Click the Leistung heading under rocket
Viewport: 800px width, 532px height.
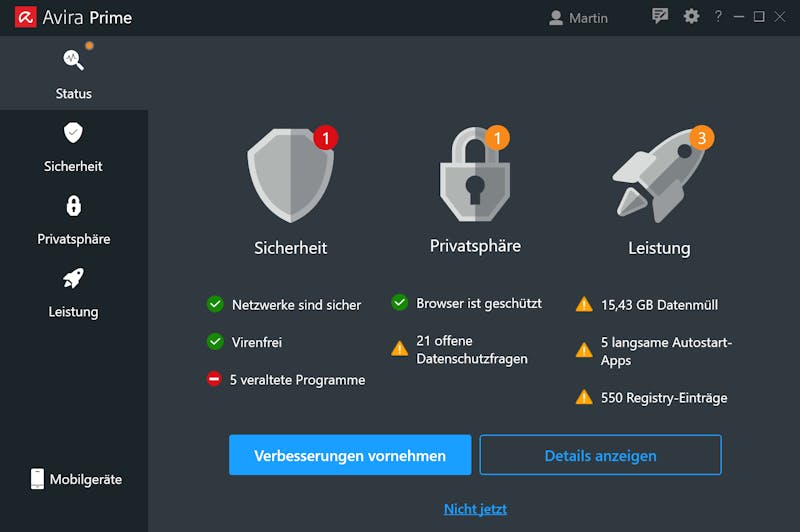659,248
